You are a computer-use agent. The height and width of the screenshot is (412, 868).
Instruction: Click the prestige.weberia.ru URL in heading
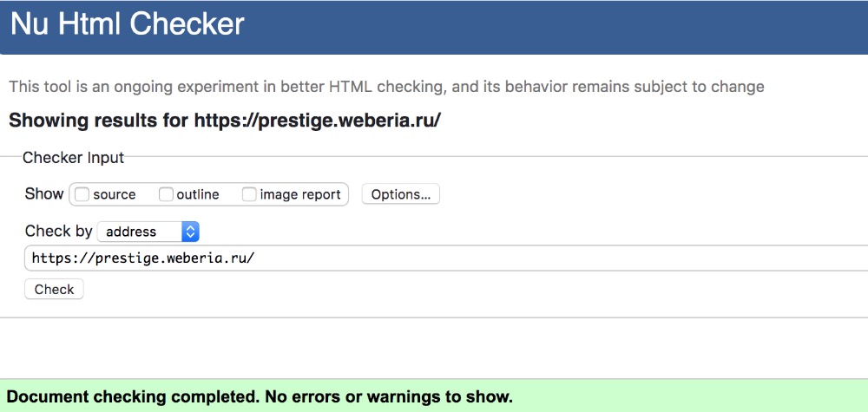318,120
